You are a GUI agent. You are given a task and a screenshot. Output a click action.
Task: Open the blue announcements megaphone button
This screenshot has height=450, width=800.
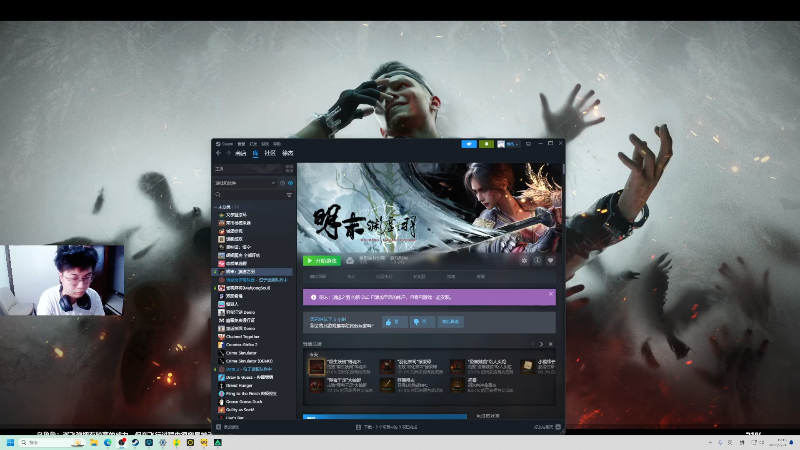click(x=469, y=144)
